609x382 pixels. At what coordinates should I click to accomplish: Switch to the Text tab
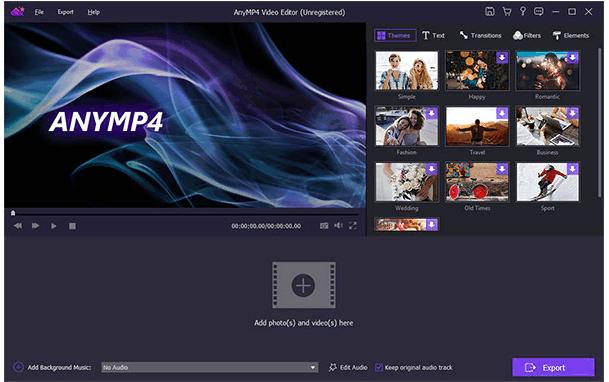pos(433,35)
